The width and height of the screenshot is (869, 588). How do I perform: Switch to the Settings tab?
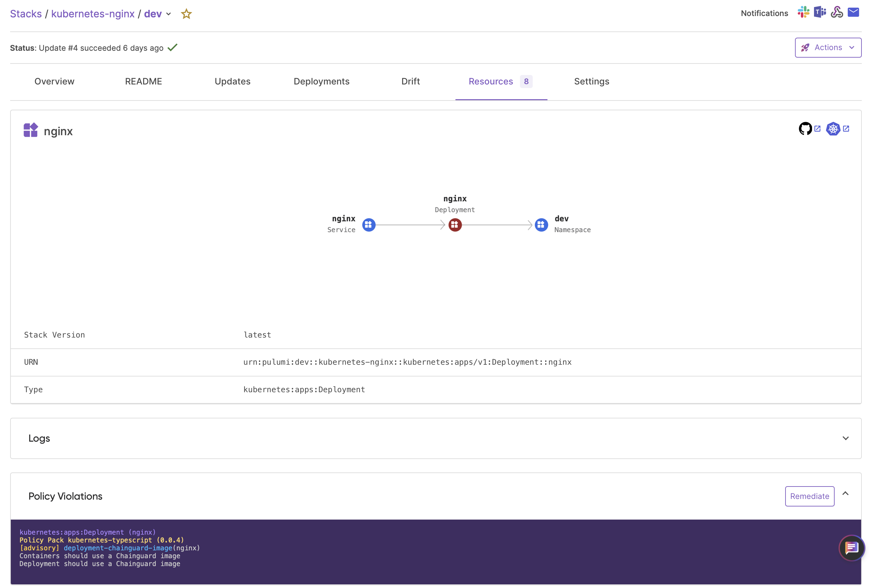(x=592, y=82)
